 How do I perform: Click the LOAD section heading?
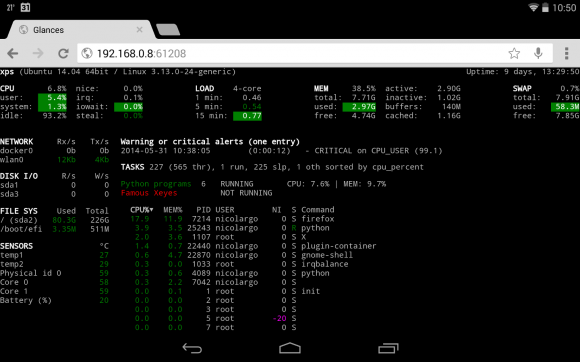pyautogui.click(x=205, y=89)
